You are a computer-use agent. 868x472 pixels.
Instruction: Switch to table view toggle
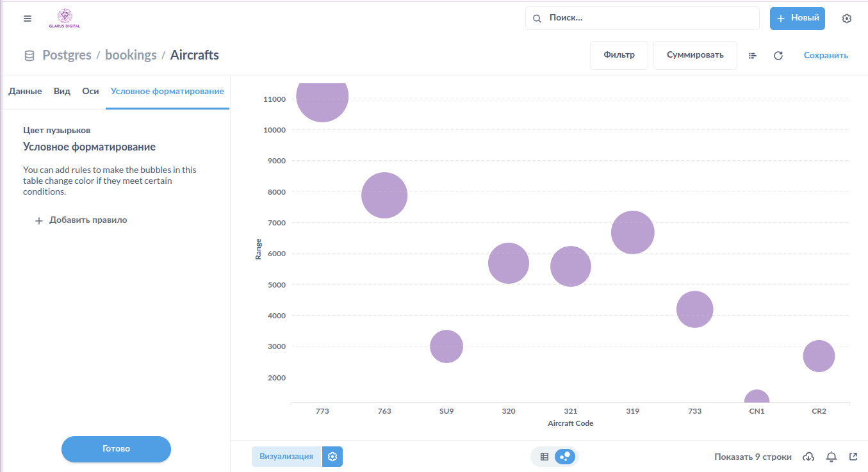pyautogui.click(x=545, y=457)
